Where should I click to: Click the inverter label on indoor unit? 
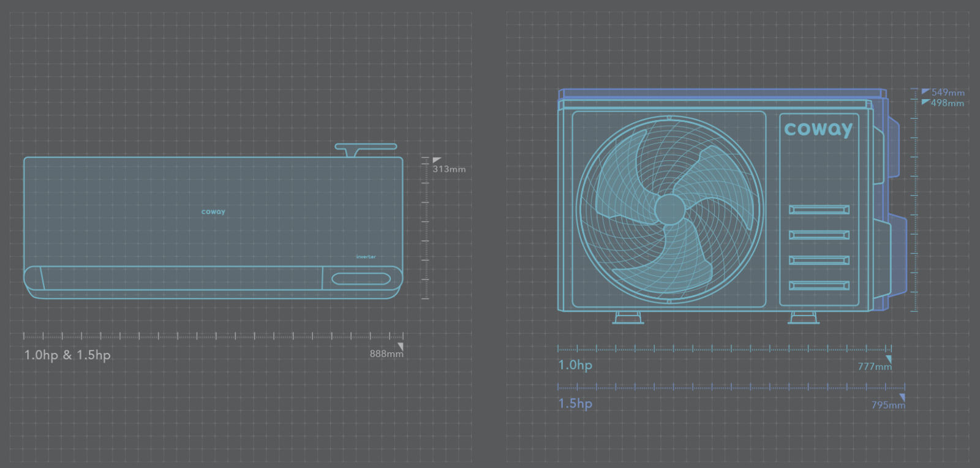(x=366, y=257)
